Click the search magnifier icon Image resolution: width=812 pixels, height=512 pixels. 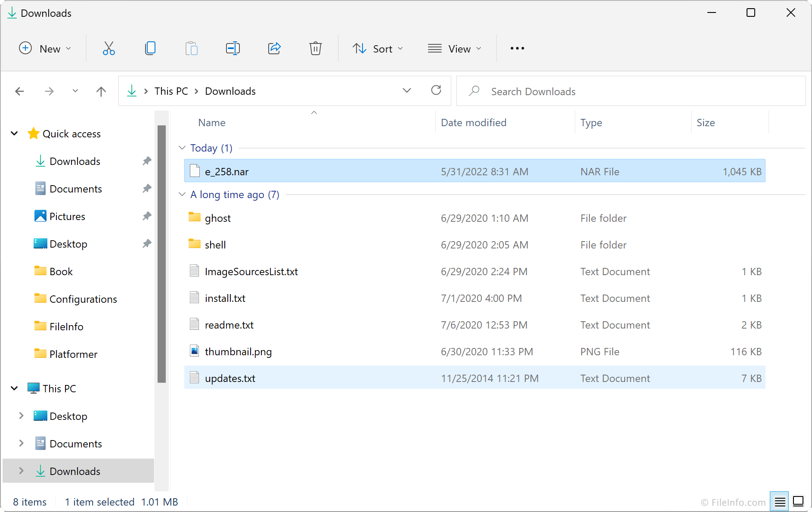click(x=474, y=91)
